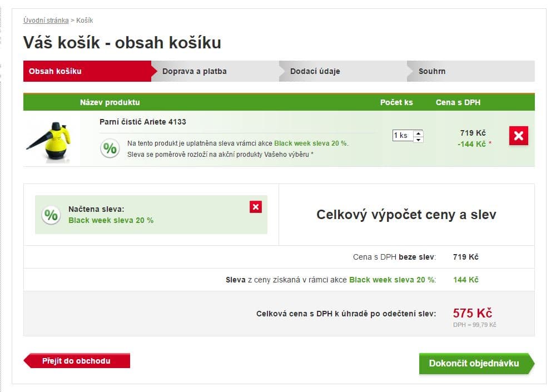This screenshot has width=551, height=392.
Task: Click Přejít do obchodu button
Action: pos(77,361)
